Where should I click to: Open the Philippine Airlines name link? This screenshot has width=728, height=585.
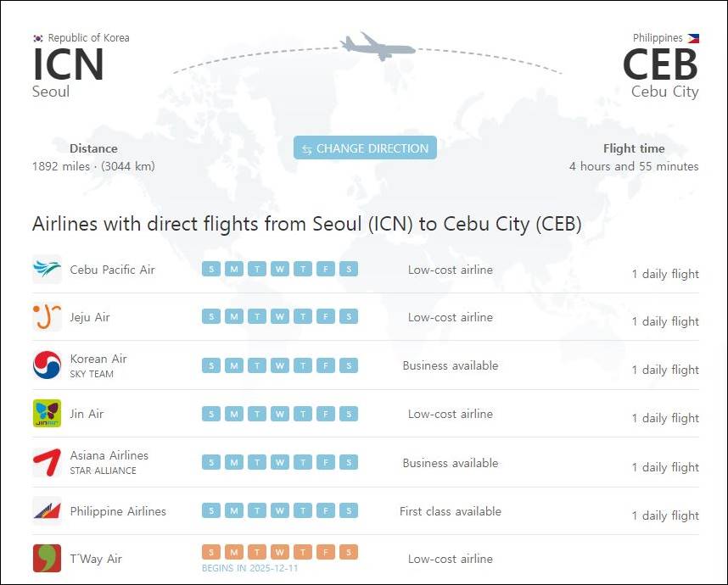118,511
